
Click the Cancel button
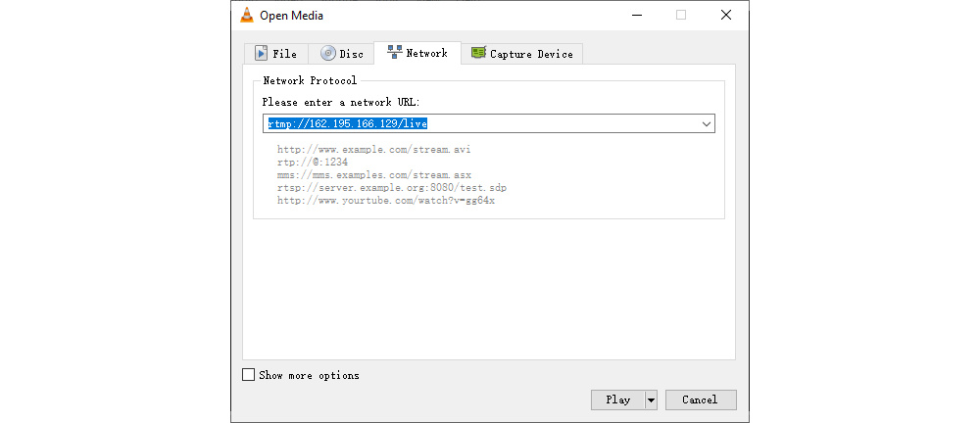click(x=700, y=399)
